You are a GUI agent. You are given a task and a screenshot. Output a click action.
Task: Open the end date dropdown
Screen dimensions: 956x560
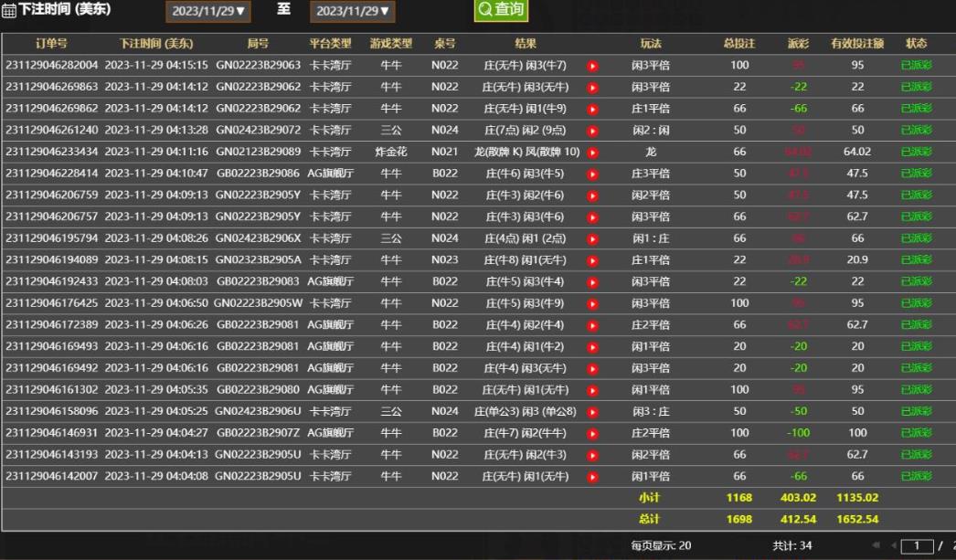tap(353, 12)
